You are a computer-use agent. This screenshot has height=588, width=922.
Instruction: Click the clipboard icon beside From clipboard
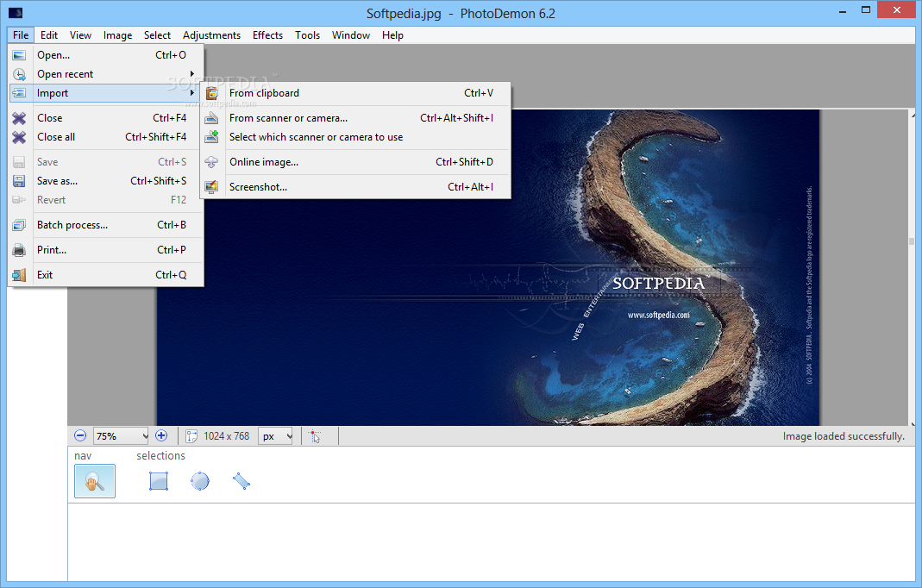(x=211, y=93)
